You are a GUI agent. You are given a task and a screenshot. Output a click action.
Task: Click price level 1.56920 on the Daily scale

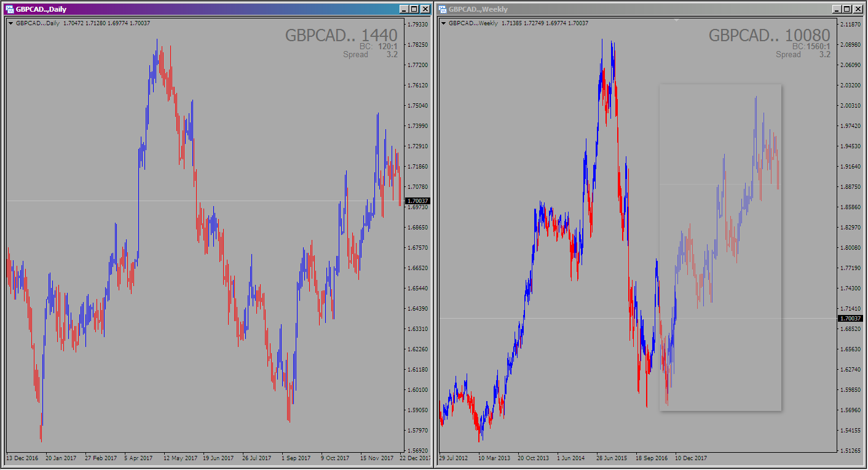(417, 450)
